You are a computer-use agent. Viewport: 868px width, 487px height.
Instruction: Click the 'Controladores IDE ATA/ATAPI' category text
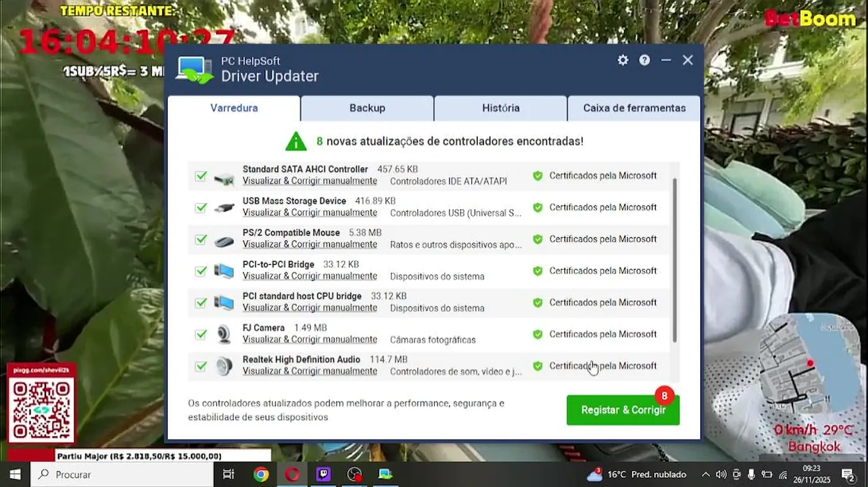click(x=448, y=181)
